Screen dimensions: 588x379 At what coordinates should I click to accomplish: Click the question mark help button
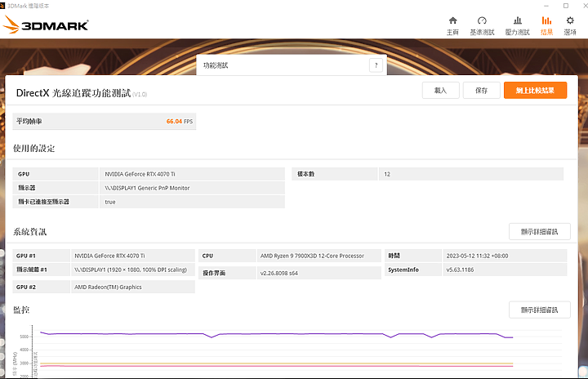376,65
